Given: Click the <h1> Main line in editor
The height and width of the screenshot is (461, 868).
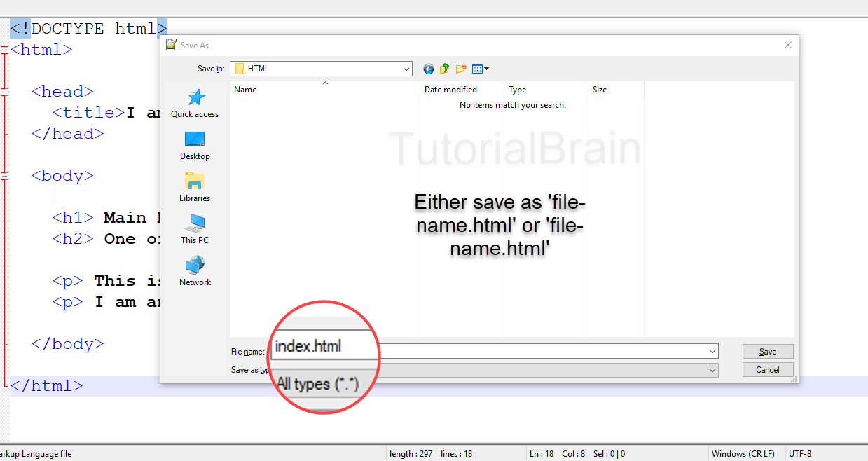Looking at the screenshot, I should (x=105, y=218).
